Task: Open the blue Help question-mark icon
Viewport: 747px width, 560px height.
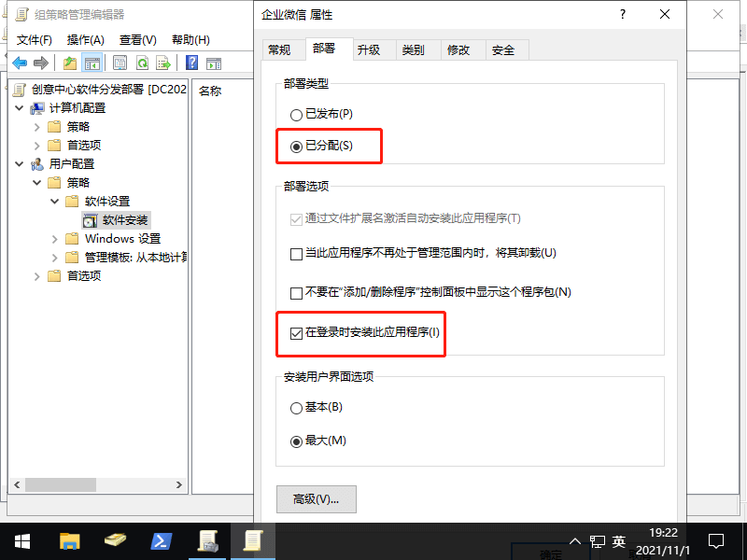Action: coord(192,63)
